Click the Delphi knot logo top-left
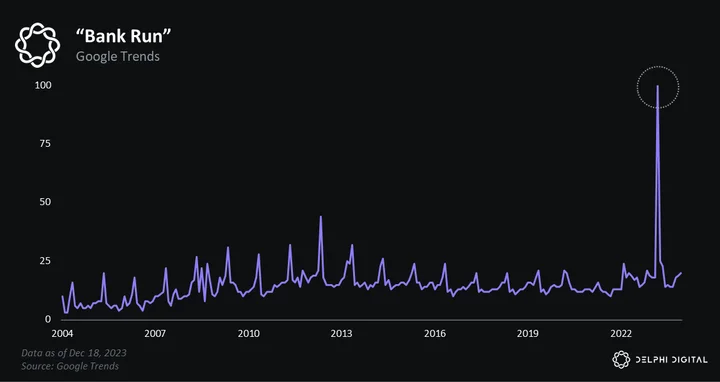Viewport: 720px width, 382px height. (37, 45)
